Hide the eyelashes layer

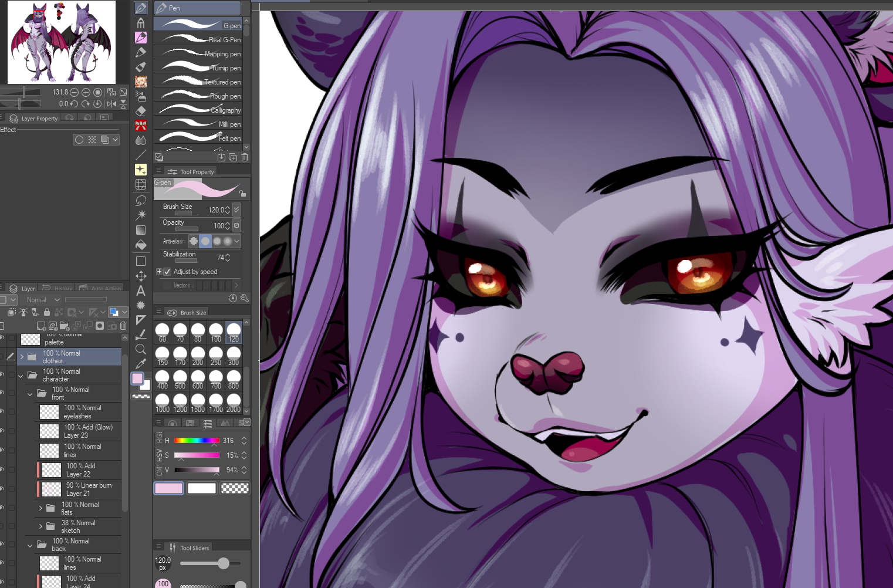[x=2, y=411]
